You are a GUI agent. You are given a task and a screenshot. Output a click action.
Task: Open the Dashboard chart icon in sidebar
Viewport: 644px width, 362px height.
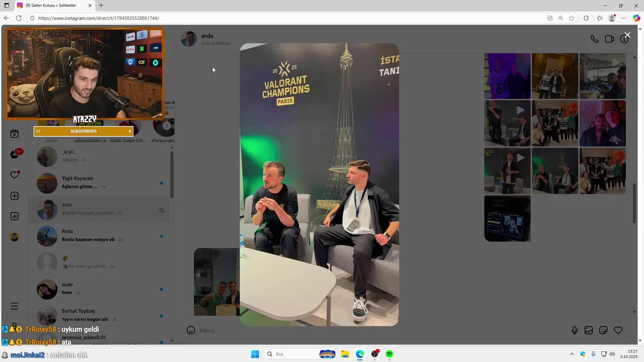click(x=15, y=216)
